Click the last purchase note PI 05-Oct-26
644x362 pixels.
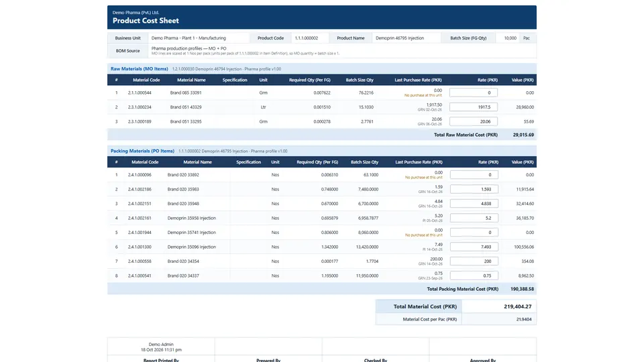point(433,221)
